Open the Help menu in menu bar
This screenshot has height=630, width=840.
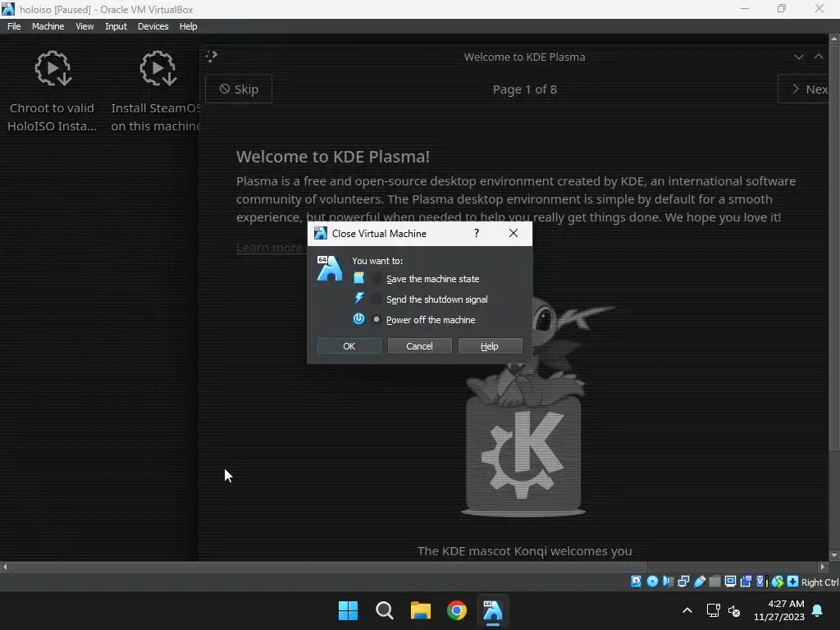pyautogui.click(x=188, y=26)
